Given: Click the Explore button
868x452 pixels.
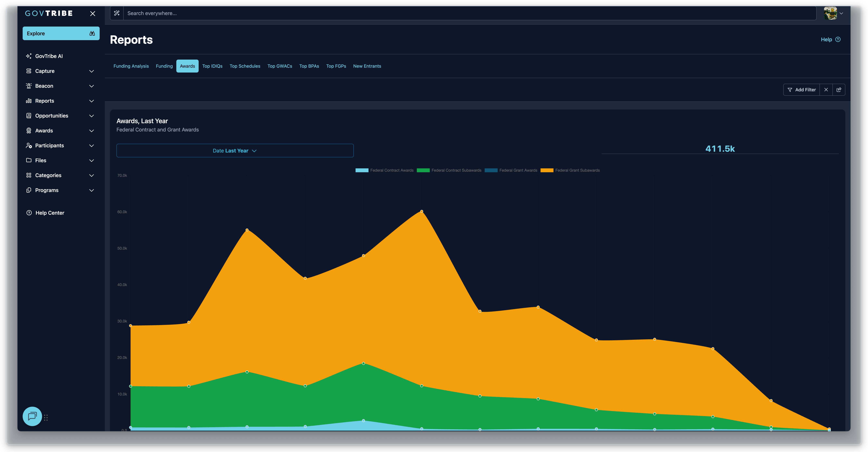Looking at the screenshot, I should [x=61, y=33].
